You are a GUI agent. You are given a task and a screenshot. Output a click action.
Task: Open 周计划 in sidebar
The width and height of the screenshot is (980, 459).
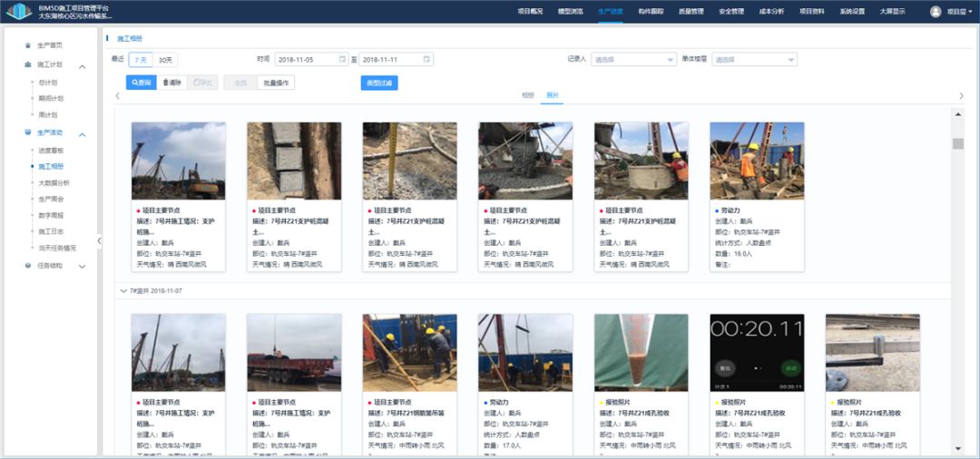pyautogui.click(x=47, y=115)
